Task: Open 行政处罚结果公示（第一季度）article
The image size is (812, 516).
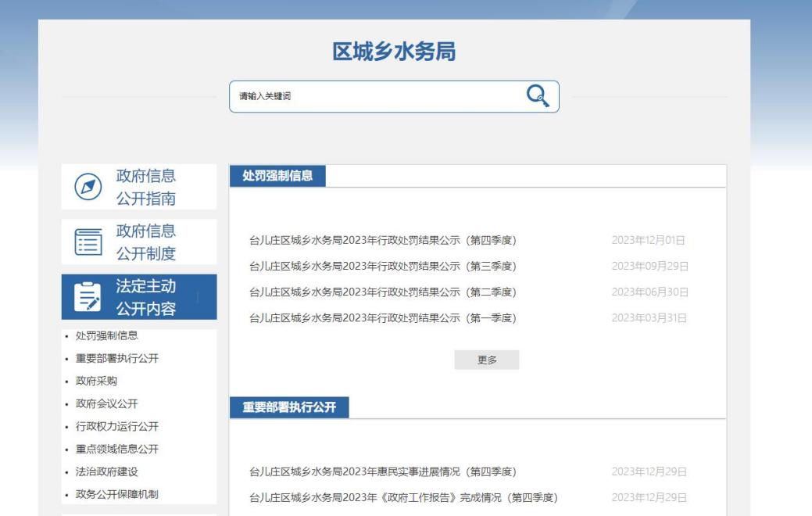Action: pos(383,318)
